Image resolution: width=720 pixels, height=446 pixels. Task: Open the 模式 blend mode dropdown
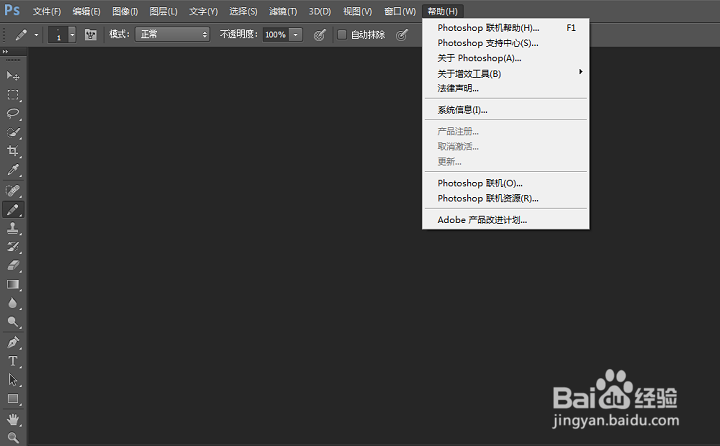(173, 34)
